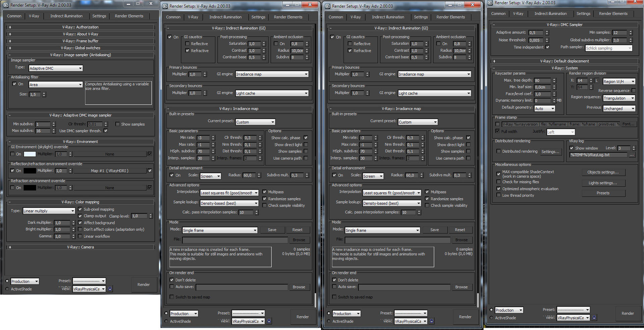Expand the V-Ray:: Frame buffer rollout

pyautogui.click(x=80, y=41)
